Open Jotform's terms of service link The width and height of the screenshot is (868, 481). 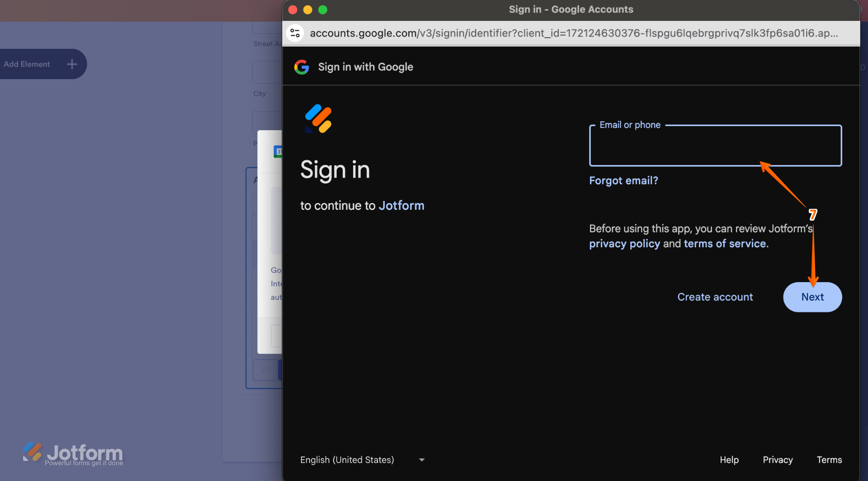[725, 244]
